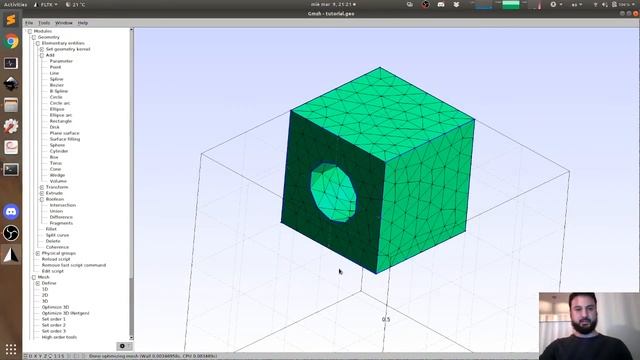Expand the Define node under Mesh
This screenshot has height=360, width=640.
[38, 283]
